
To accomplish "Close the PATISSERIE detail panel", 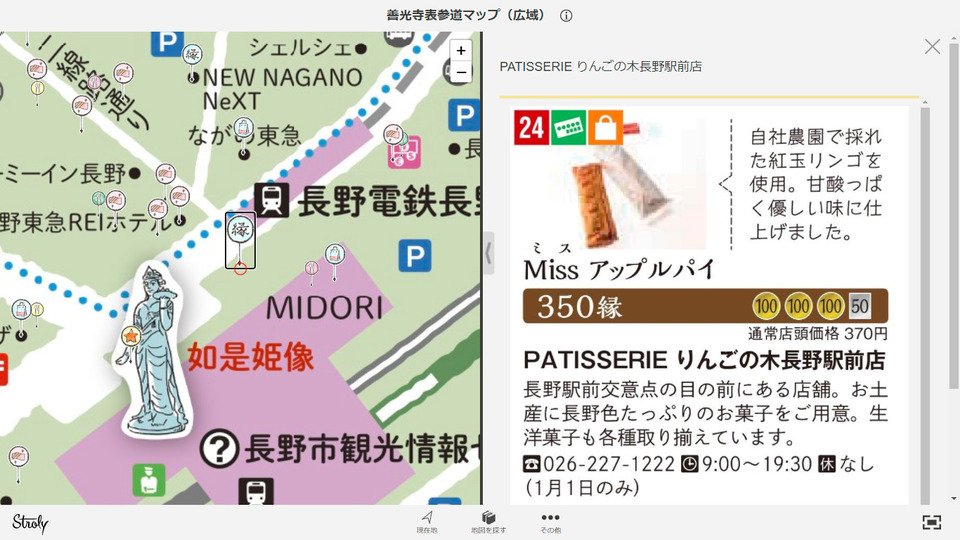I will [x=932, y=47].
